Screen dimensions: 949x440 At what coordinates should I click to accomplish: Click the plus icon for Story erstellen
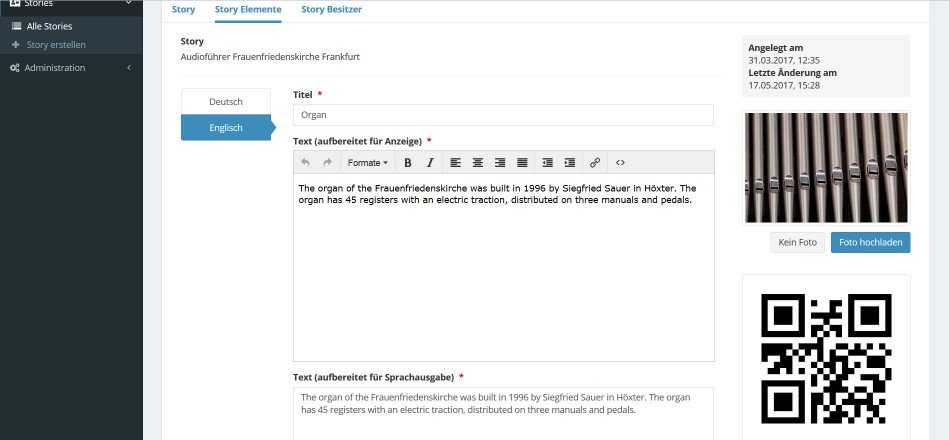[16, 45]
